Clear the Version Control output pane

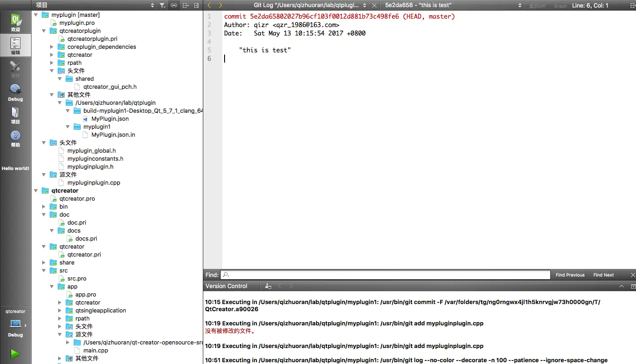click(268, 286)
